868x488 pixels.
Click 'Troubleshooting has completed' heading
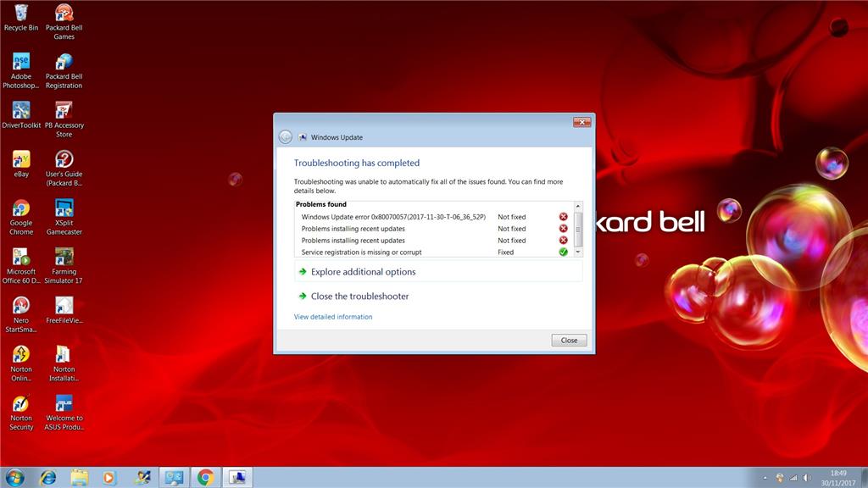coord(357,163)
